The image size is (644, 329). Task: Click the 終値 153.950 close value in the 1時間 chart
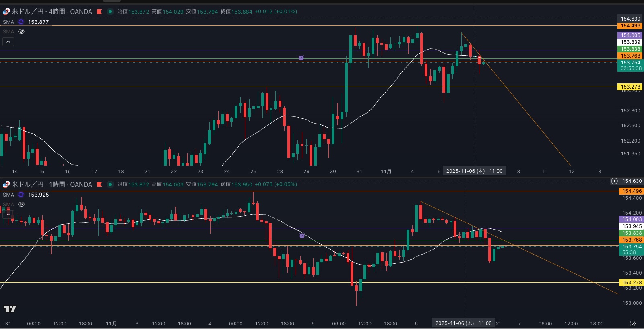(x=236, y=184)
